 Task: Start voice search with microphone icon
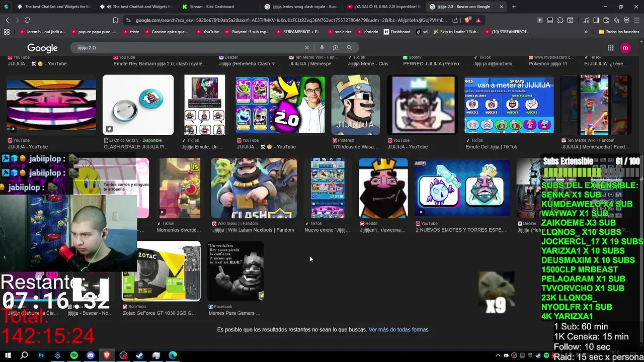[x=321, y=47]
